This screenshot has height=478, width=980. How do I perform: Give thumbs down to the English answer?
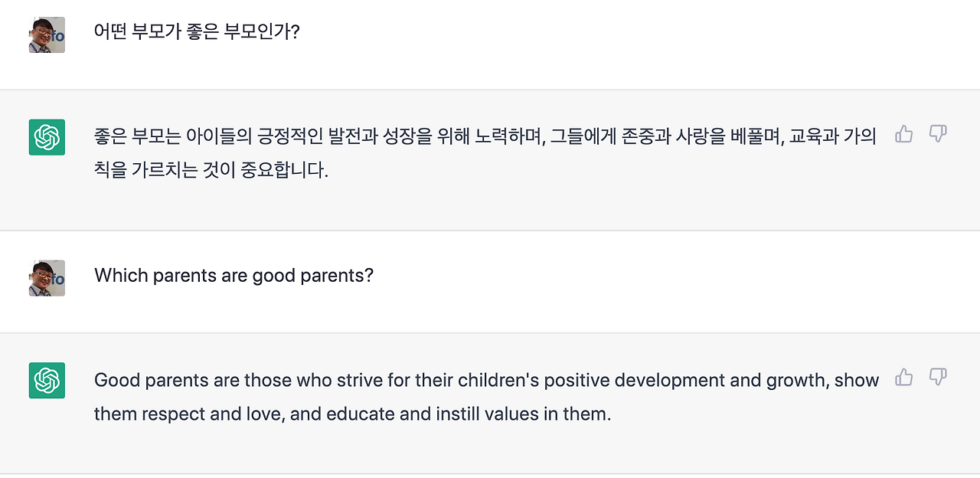(x=938, y=377)
